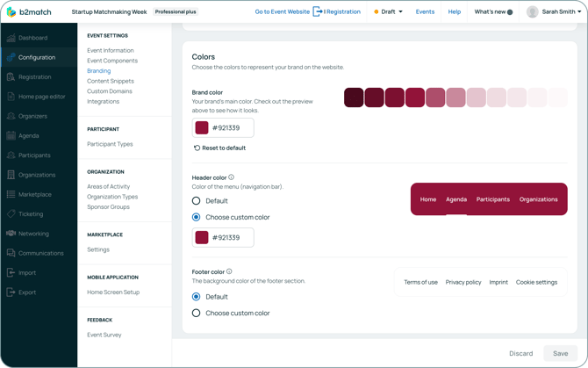
Task: Select the darkest brand palette shade
Action: tap(354, 97)
